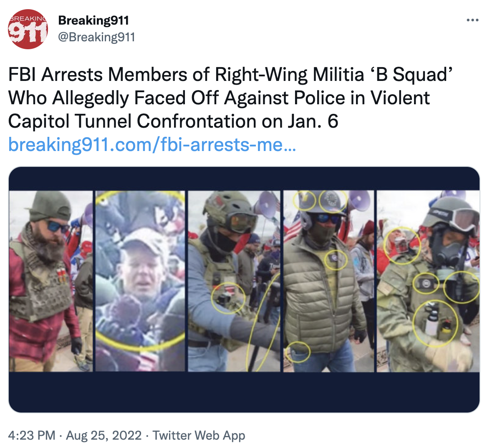Open the photo of person wearing gas mask

click(x=428, y=281)
